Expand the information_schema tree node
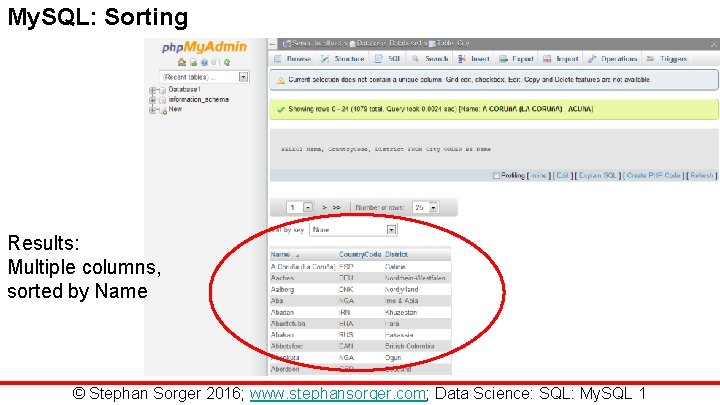 click(x=152, y=100)
